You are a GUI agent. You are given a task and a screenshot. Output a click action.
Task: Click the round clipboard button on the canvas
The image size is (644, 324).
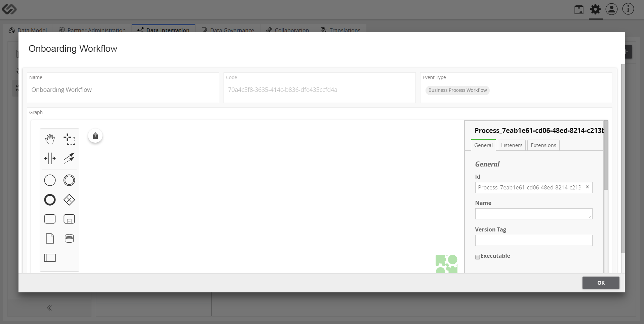click(95, 136)
